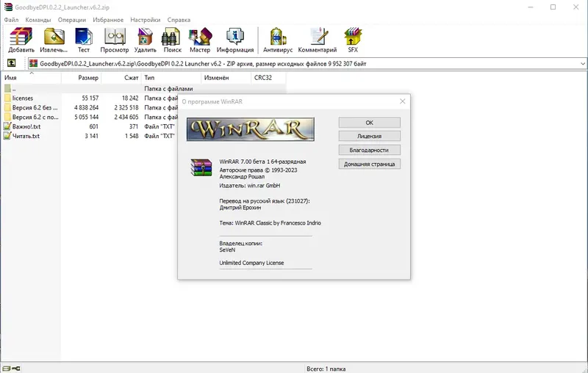
Task: Sort by the Изменён column header
Action: 226,78
